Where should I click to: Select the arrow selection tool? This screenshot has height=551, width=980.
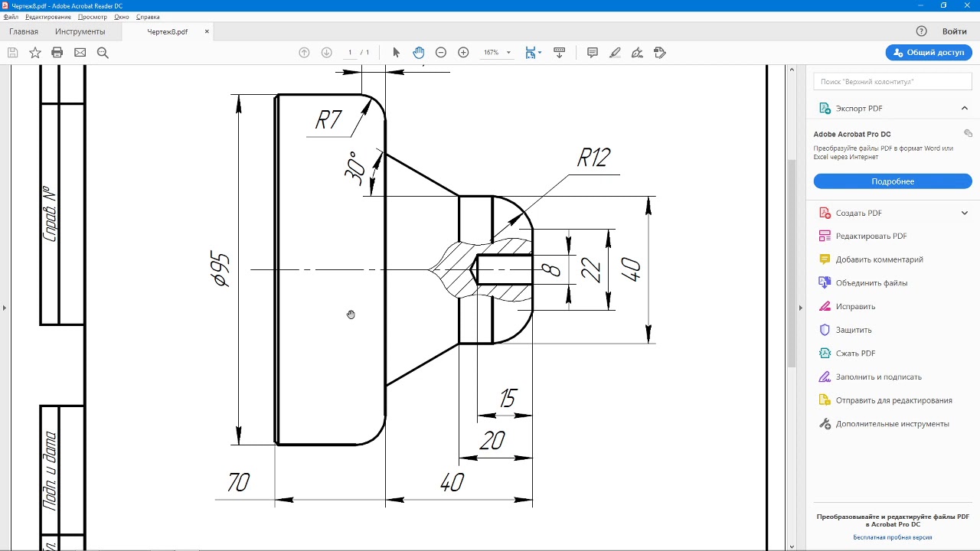pyautogui.click(x=396, y=53)
